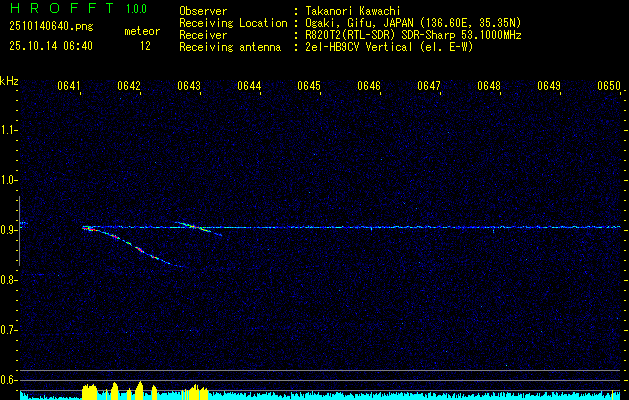629x400 pixels.
Task: Select the 2el-HB9CV Vertical antenna text
Action: point(389,46)
